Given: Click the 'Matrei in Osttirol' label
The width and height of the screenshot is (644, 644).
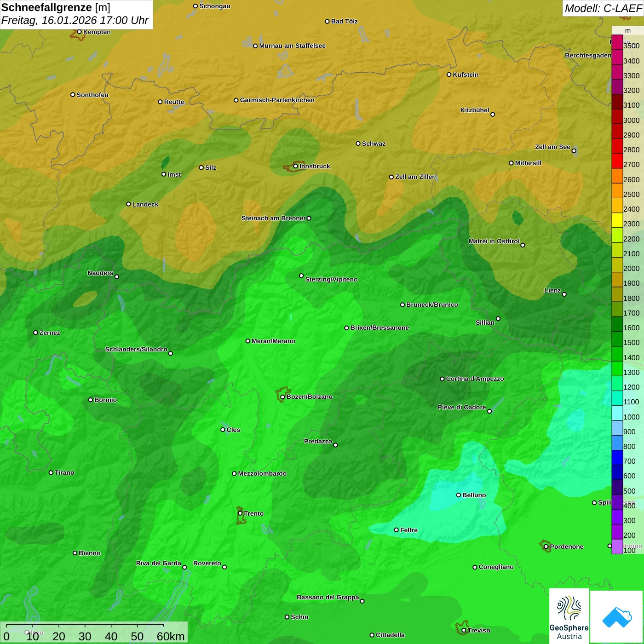Looking at the screenshot, I should coord(494,241).
